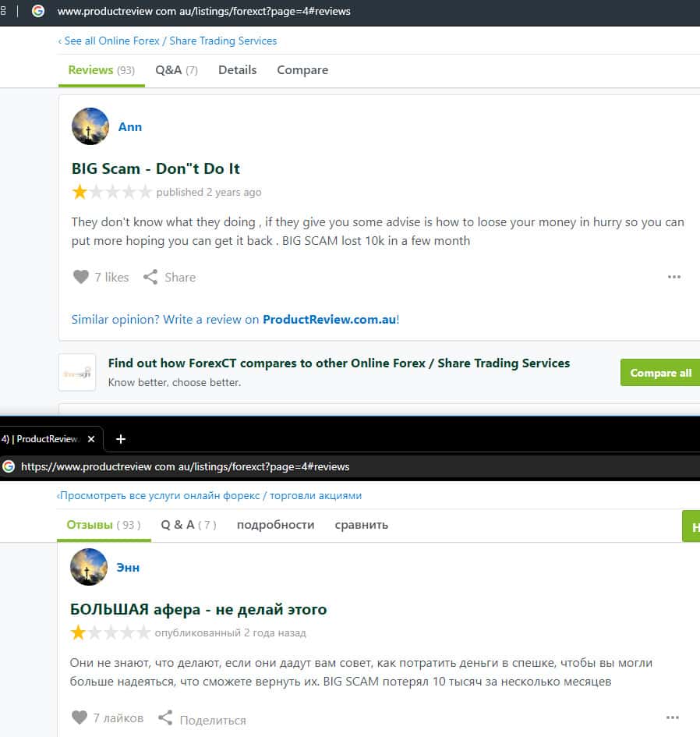This screenshot has height=737, width=700.
Task: Click the '7 лайков' count
Action: point(118,718)
